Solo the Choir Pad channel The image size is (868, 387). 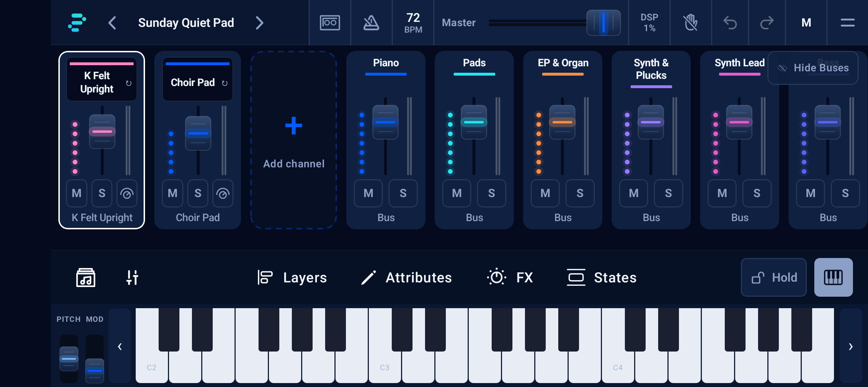[x=198, y=193]
